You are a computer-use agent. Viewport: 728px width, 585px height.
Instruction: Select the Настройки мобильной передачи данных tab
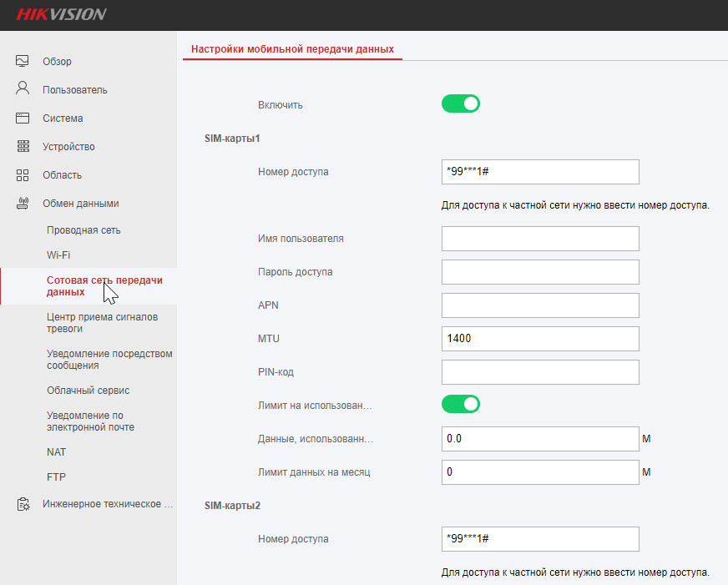click(292, 49)
